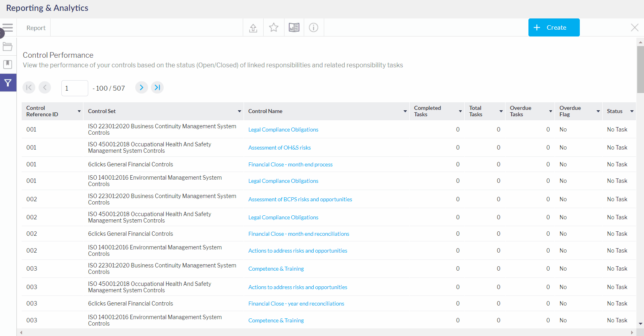This screenshot has width=644, height=336.
Task: Open the Status column filter dropdown
Action: point(632,111)
